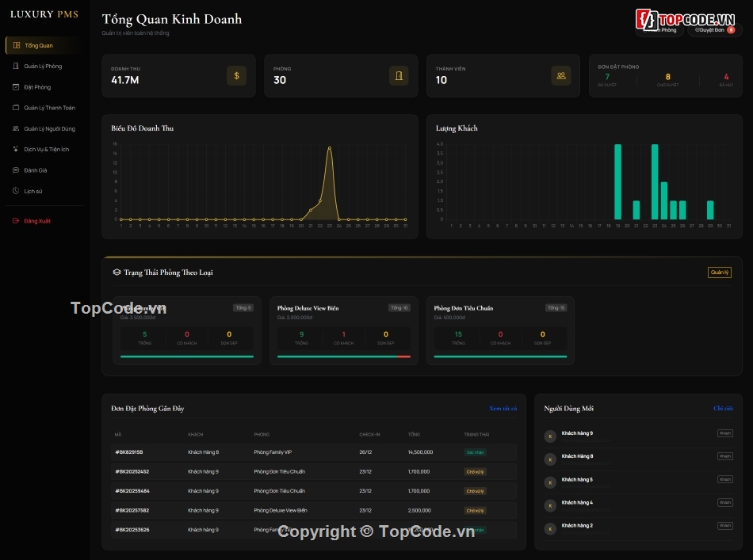
Task: Click the Dịch Vụ & Tiện Ích sparkle icon
Action: (x=16, y=149)
